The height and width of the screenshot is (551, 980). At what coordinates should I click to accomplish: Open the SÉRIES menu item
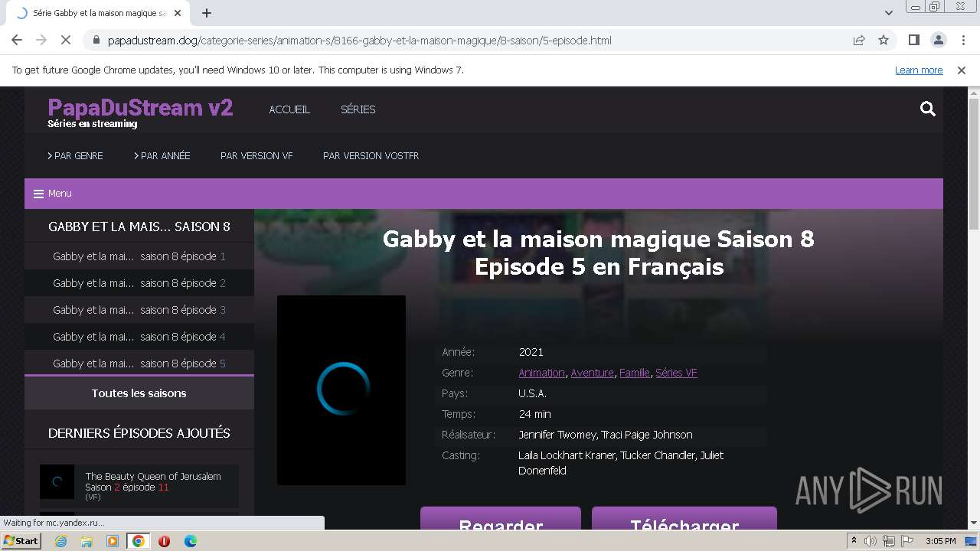pyautogui.click(x=358, y=109)
